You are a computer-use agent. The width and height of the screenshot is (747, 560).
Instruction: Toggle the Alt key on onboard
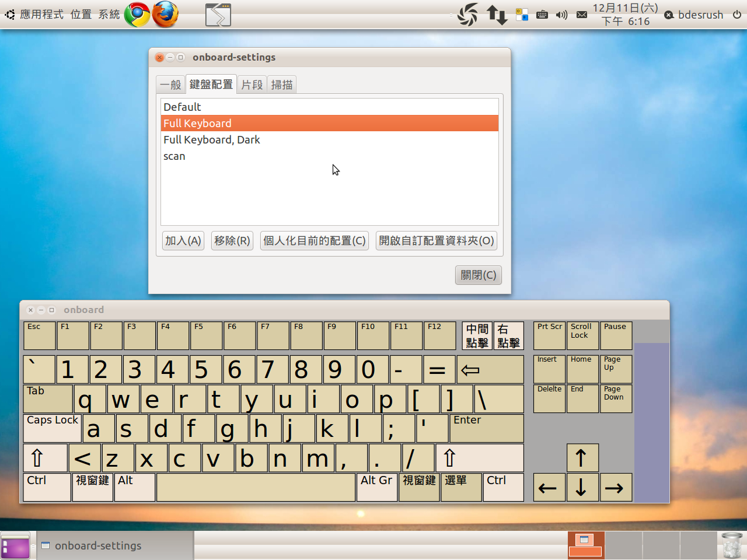tap(135, 487)
